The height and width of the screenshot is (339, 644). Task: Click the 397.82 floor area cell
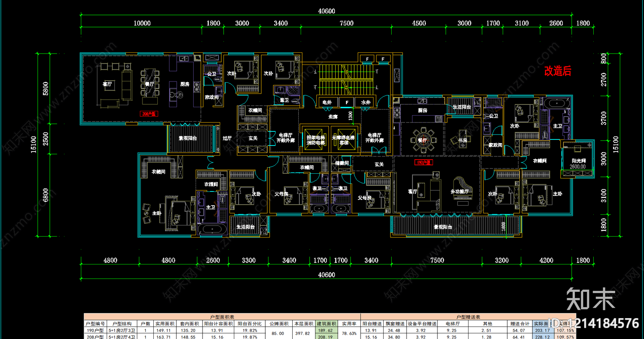coord(303,333)
